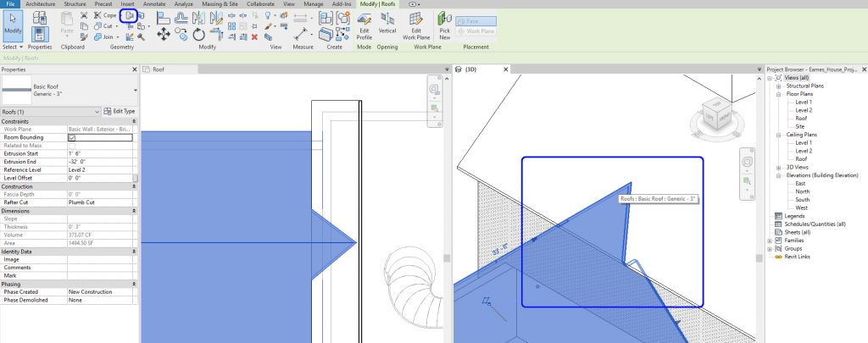Click the Vertical opening tool

tap(387, 24)
